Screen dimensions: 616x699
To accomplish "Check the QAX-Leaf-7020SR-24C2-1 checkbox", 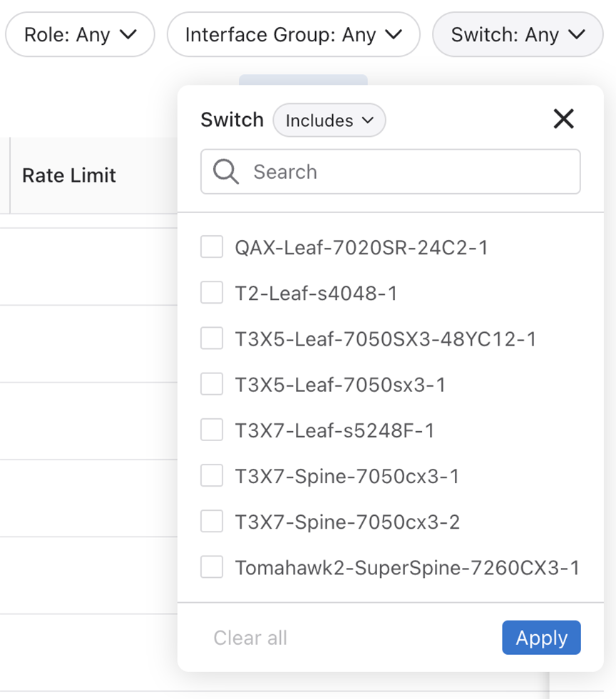I will [212, 247].
